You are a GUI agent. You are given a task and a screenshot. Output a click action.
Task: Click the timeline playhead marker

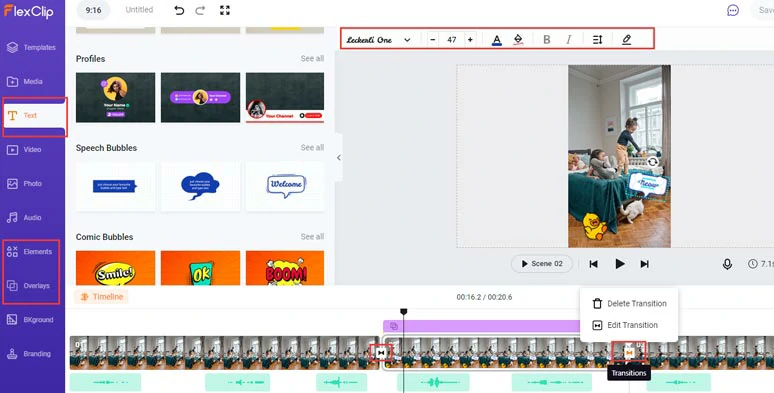404,312
